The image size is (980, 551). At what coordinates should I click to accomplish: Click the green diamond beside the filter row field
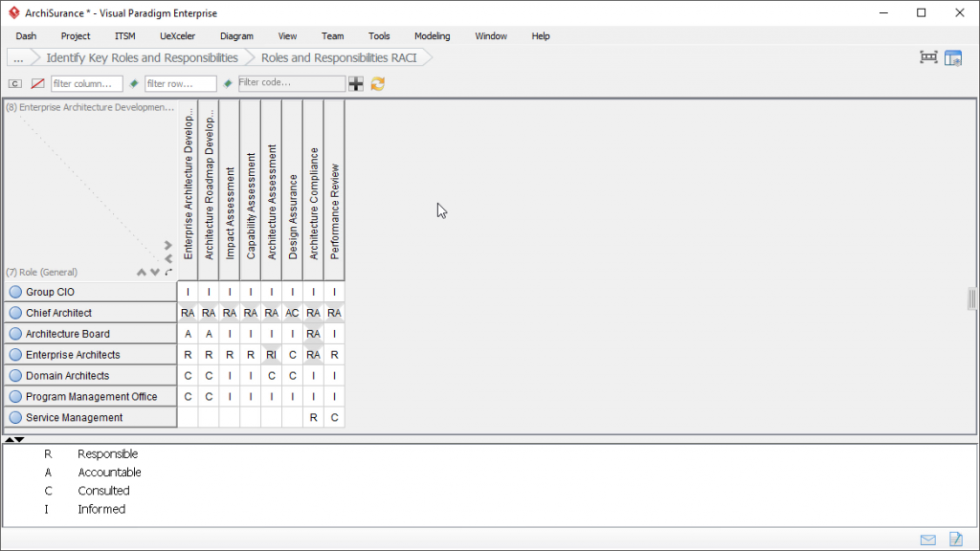point(134,84)
